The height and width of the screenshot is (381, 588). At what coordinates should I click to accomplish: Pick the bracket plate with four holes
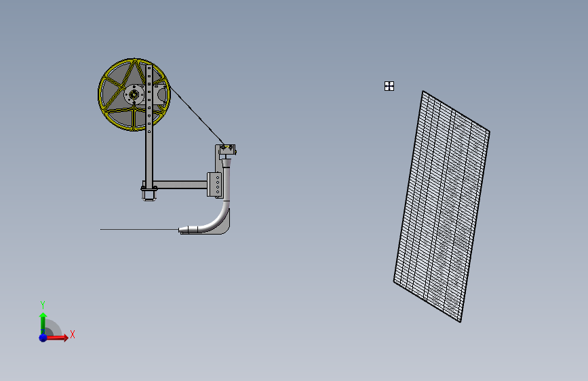tap(215, 184)
